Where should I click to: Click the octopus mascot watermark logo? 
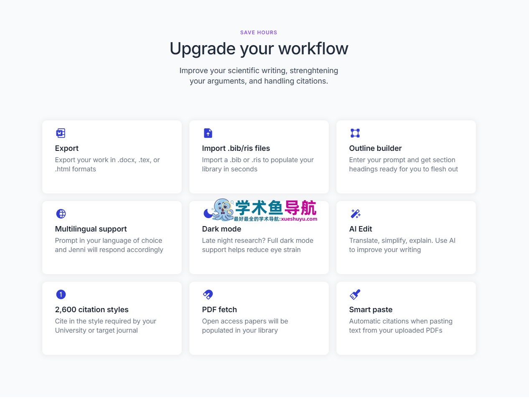[223, 209]
